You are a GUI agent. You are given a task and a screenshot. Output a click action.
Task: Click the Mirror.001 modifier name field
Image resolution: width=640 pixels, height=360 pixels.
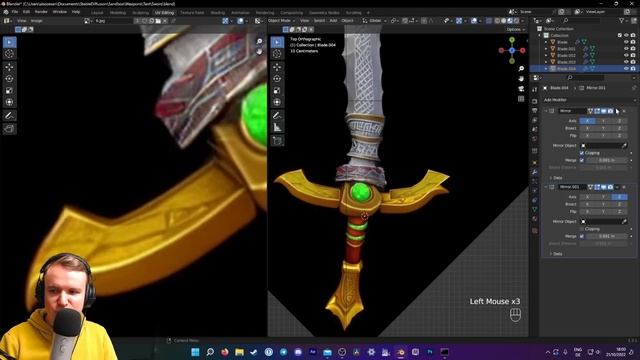(x=572, y=187)
